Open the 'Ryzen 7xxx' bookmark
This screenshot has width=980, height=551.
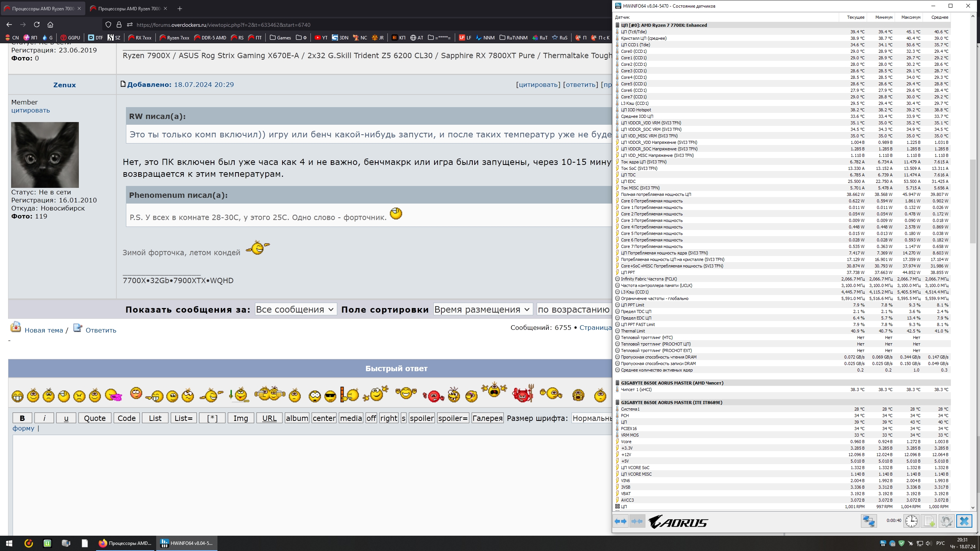coord(175,37)
